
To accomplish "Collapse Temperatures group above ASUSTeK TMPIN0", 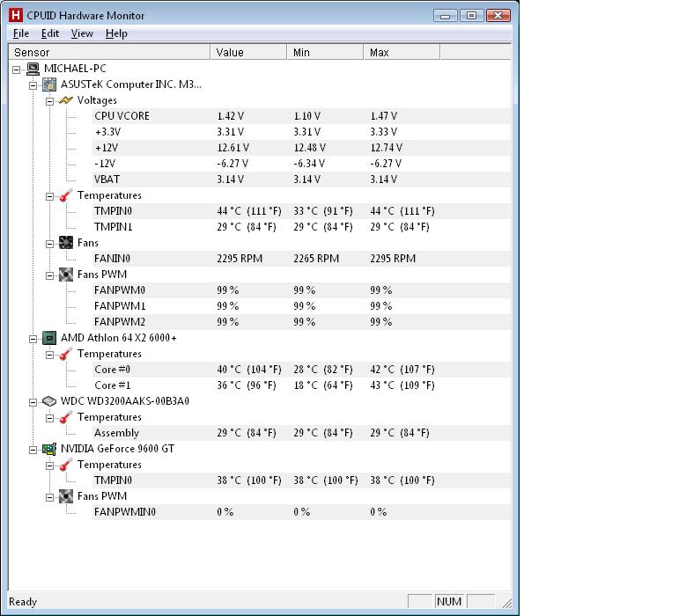I will click(50, 196).
